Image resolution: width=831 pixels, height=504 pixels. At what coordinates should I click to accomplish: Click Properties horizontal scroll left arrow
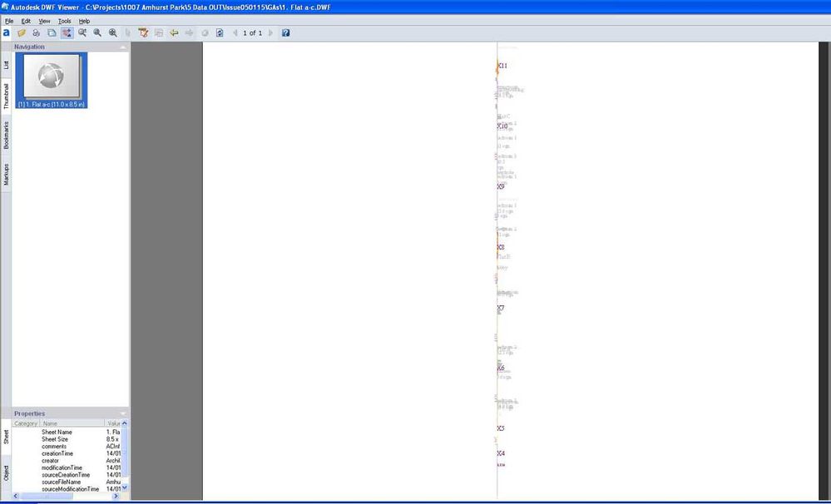tap(16, 496)
